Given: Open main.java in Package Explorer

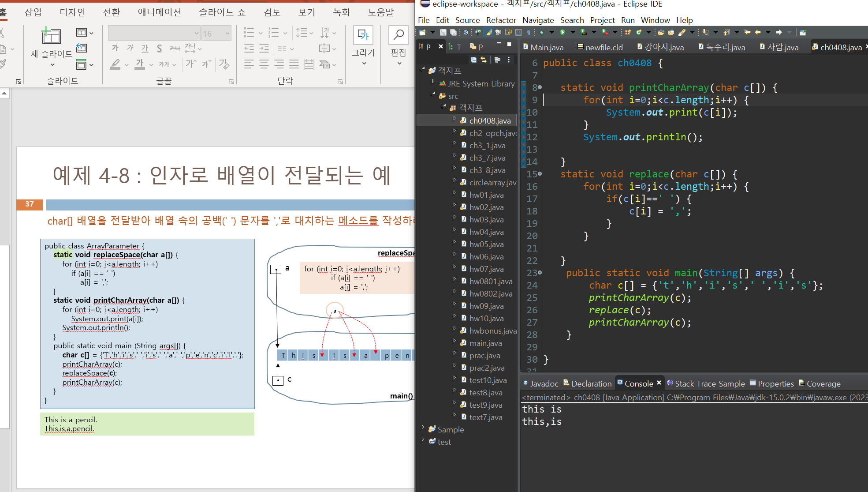Looking at the screenshot, I should pos(485,343).
